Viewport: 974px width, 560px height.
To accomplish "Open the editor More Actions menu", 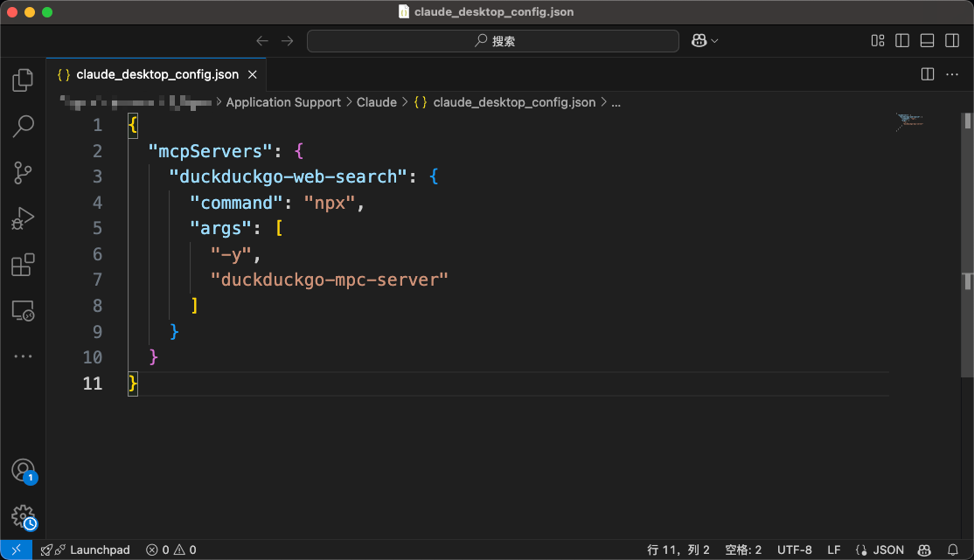I will pyautogui.click(x=952, y=74).
